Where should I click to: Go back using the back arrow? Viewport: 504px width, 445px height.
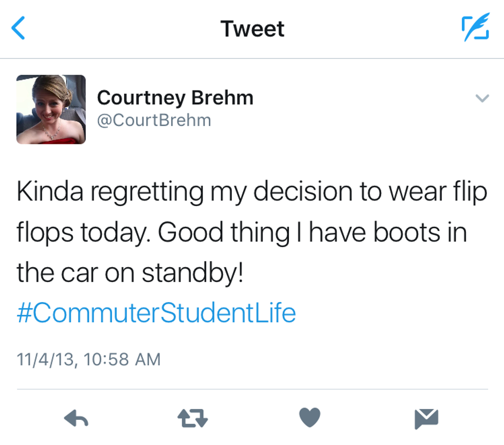pyautogui.click(x=19, y=28)
